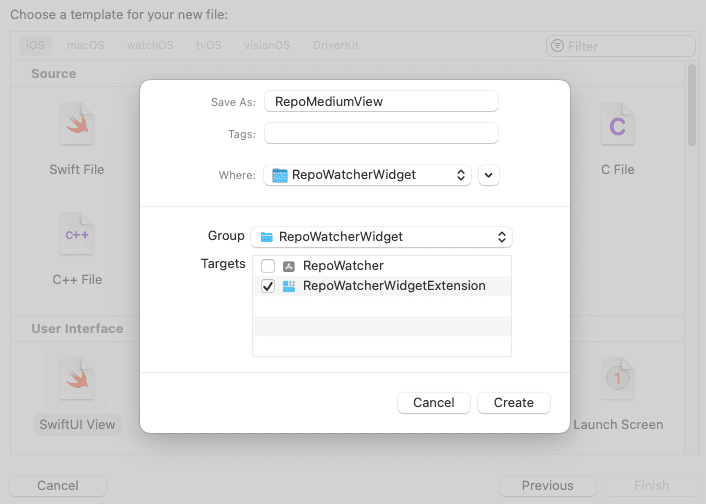Click the Filter search field
Screen dimensions: 706x504
pos(621,46)
